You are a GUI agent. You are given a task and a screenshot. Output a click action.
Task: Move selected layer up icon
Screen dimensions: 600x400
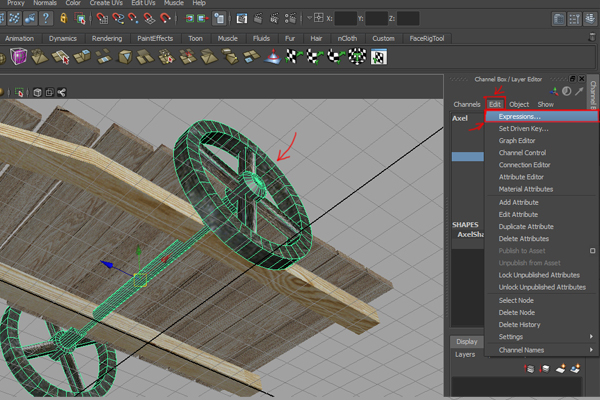point(529,369)
